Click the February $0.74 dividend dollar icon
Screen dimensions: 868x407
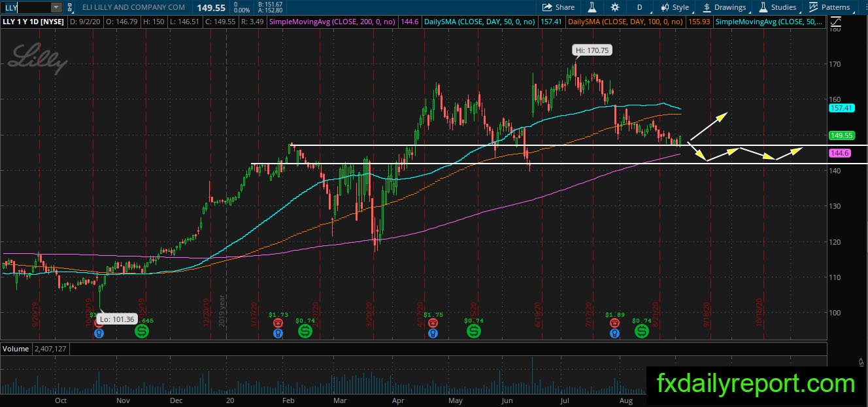coord(305,332)
